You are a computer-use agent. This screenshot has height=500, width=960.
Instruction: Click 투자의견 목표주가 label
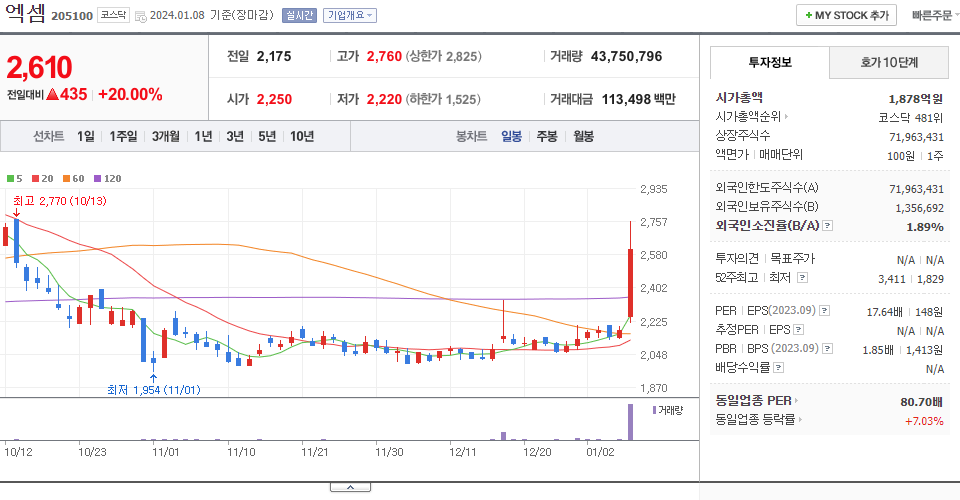(765, 258)
